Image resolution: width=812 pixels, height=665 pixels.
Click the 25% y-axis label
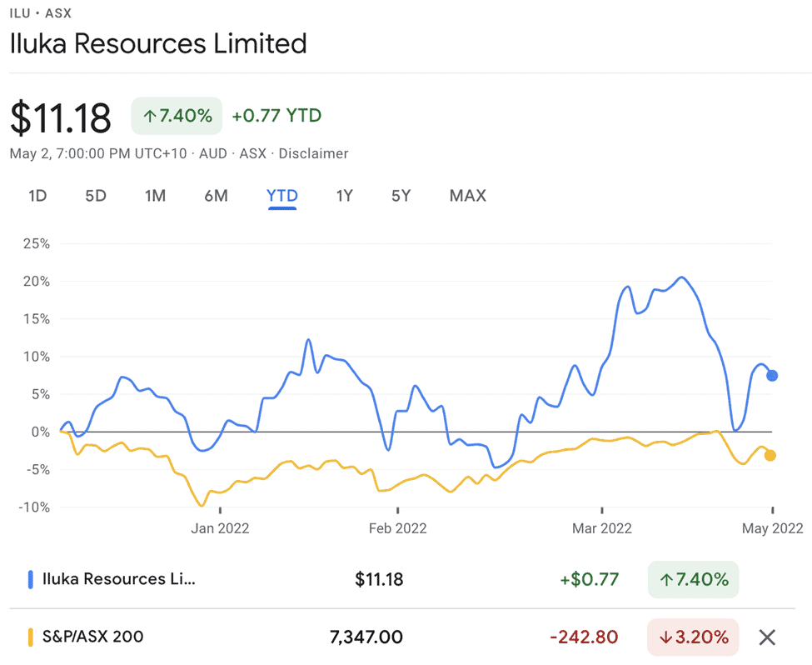coord(37,243)
